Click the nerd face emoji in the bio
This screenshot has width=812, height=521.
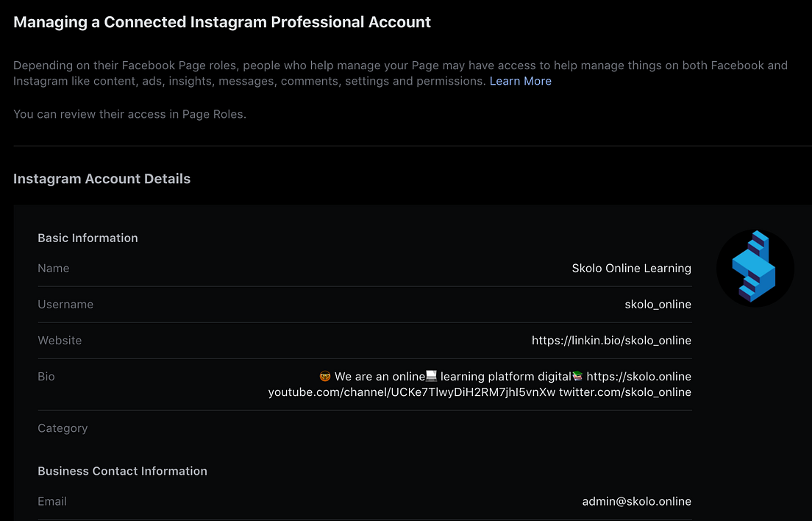click(324, 376)
